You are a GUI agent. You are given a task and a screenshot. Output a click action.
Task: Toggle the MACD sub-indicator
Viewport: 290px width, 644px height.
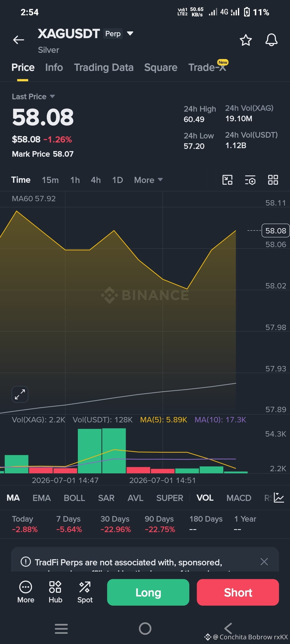tap(239, 498)
